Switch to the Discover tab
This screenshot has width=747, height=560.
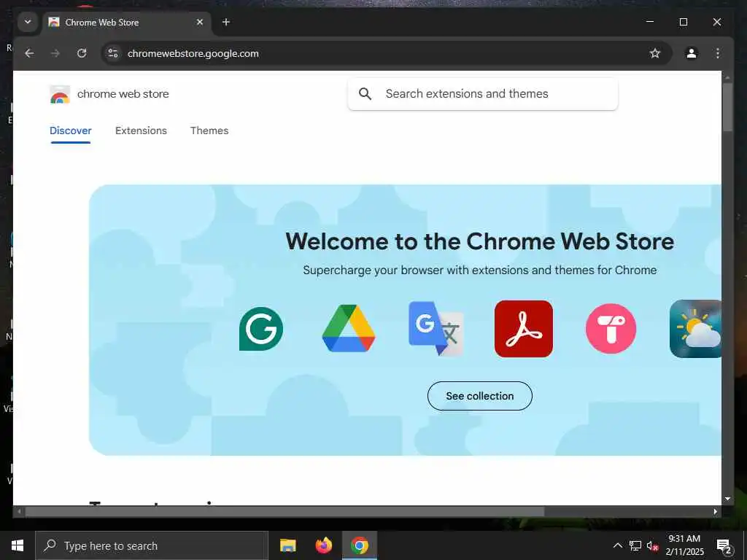[71, 131]
